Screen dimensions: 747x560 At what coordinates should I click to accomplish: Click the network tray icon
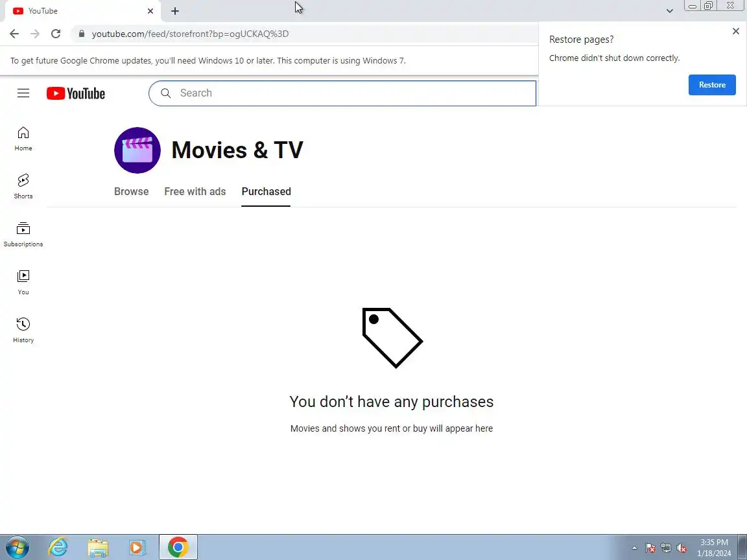click(666, 548)
